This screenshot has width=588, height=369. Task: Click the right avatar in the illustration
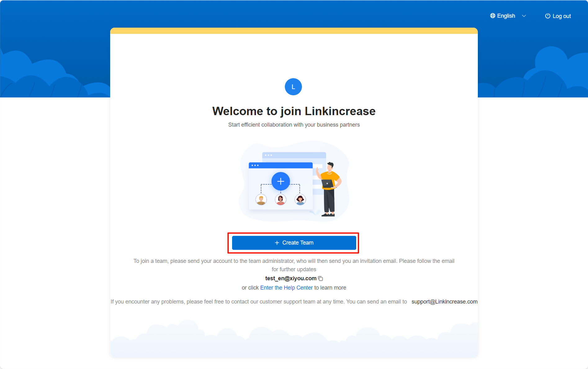point(300,200)
